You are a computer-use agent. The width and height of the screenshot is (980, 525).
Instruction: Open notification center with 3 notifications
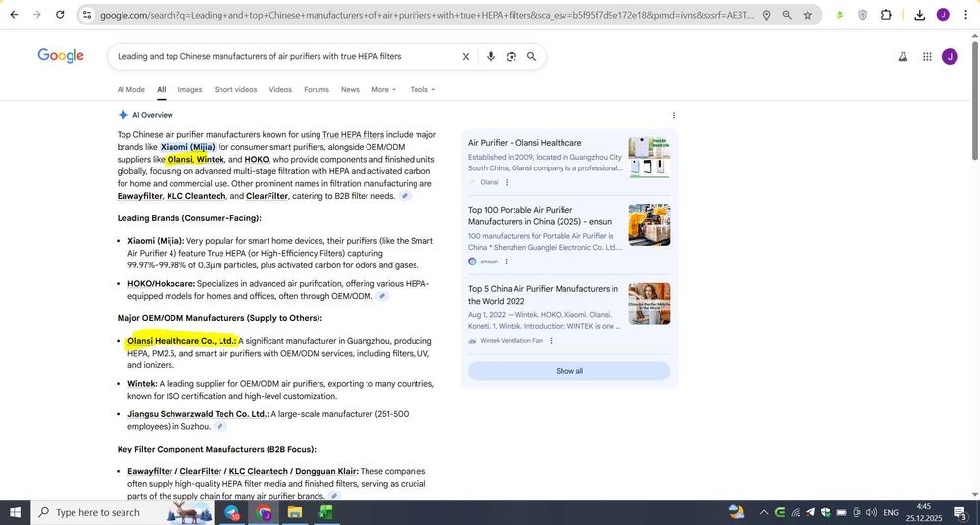[960, 512]
